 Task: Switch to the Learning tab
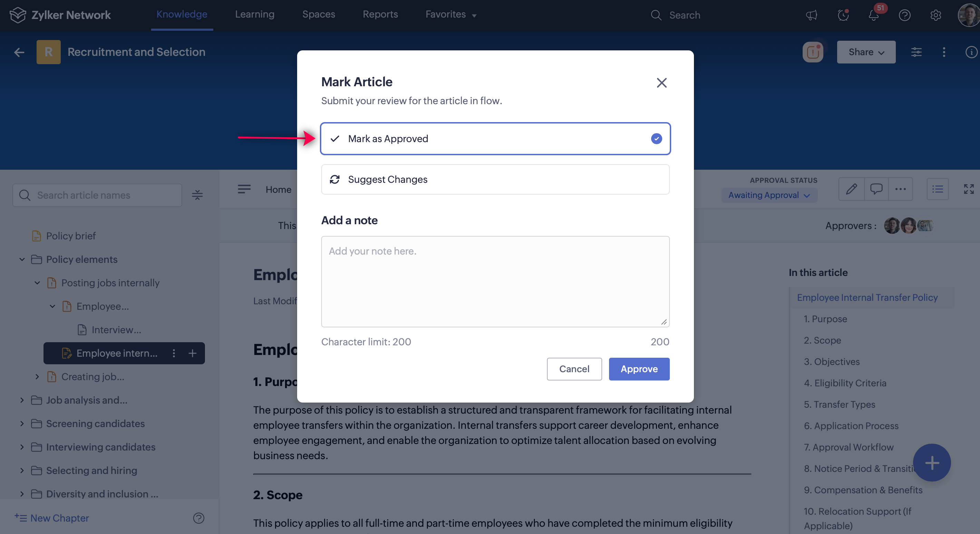point(255,14)
